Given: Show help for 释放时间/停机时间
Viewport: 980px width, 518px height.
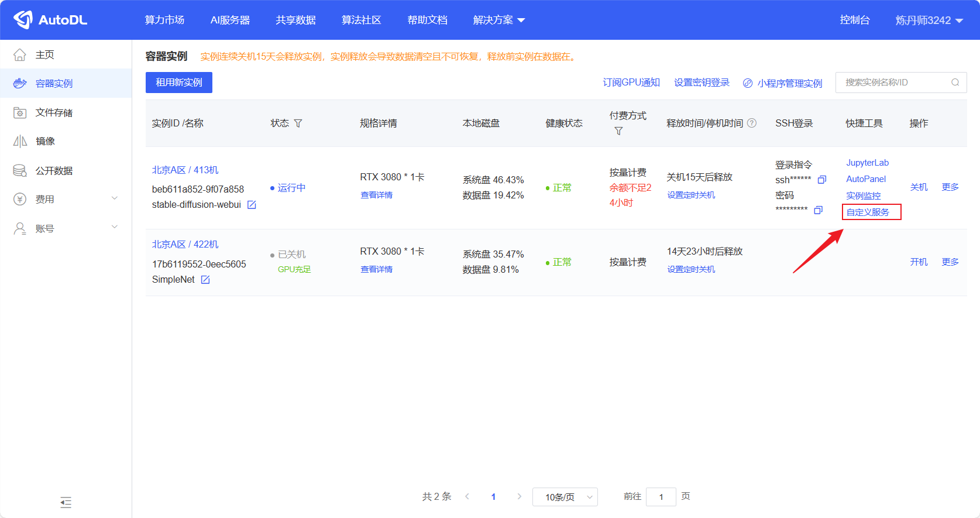Looking at the screenshot, I should (752, 123).
